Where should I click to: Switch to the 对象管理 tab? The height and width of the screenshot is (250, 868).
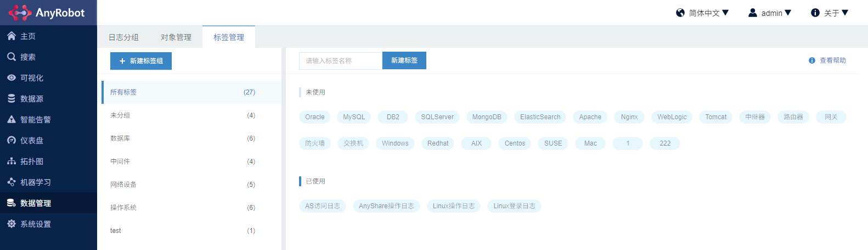pos(176,37)
